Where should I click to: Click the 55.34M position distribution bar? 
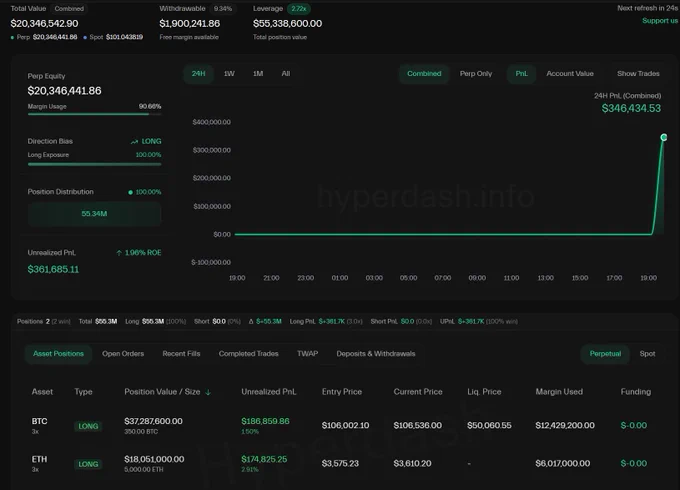(94, 214)
